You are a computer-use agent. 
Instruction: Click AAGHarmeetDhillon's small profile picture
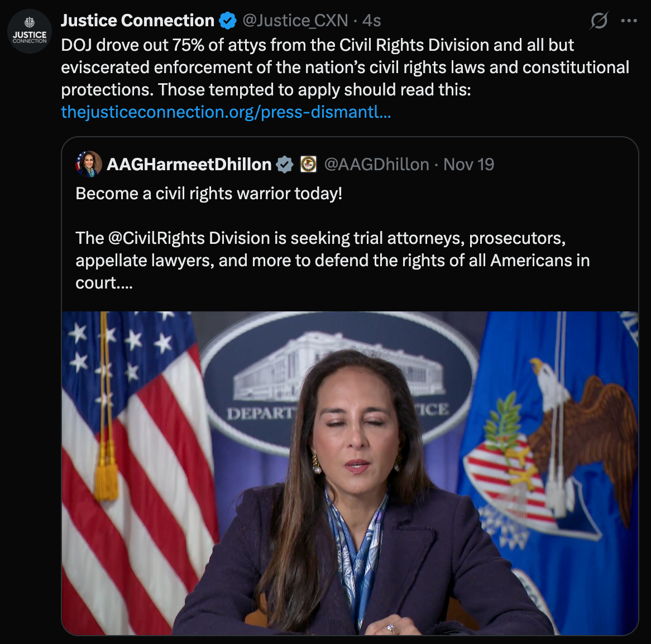coord(88,164)
